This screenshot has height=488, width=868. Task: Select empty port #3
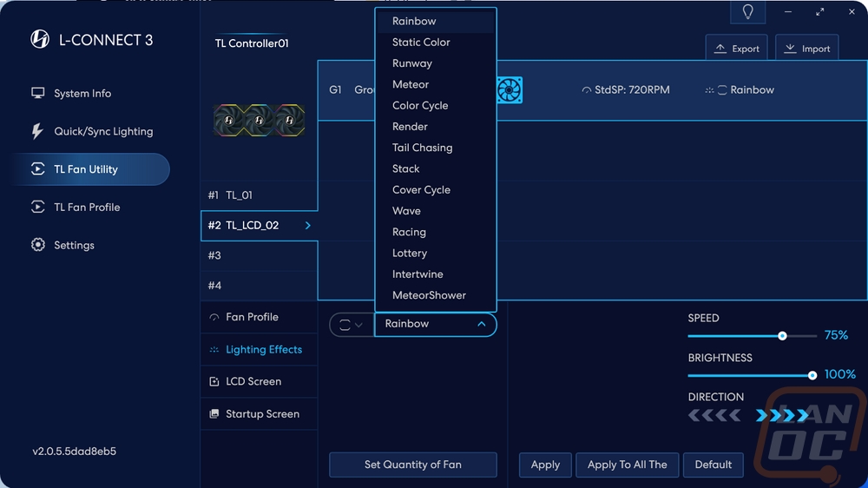click(259, 255)
